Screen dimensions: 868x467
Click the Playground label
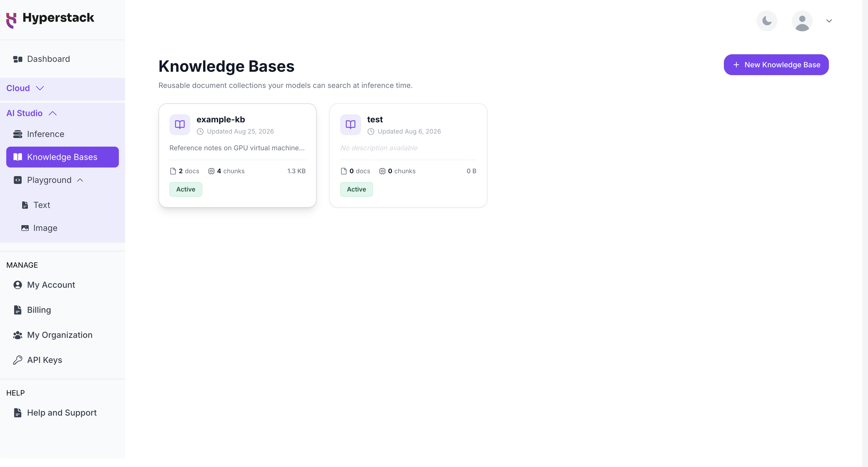click(x=49, y=180)
